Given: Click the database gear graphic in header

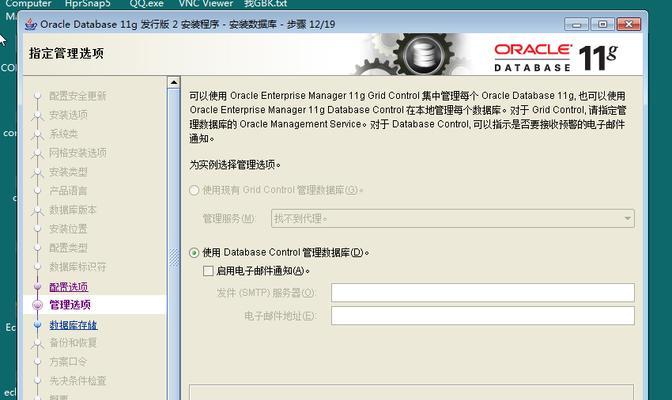Looking at the screenshot, I should (422, 55).
